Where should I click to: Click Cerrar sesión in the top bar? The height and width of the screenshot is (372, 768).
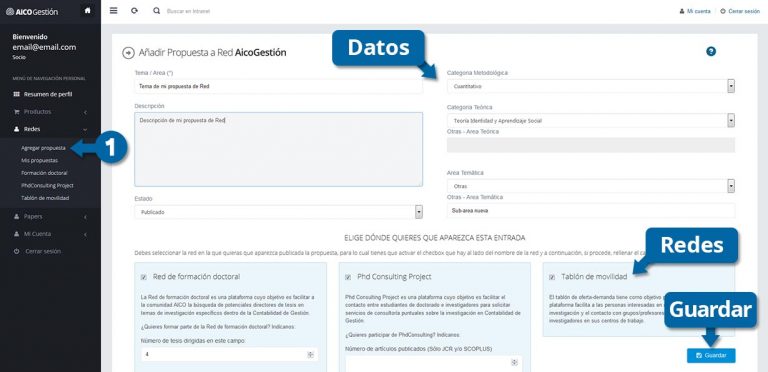coord(740,11)
